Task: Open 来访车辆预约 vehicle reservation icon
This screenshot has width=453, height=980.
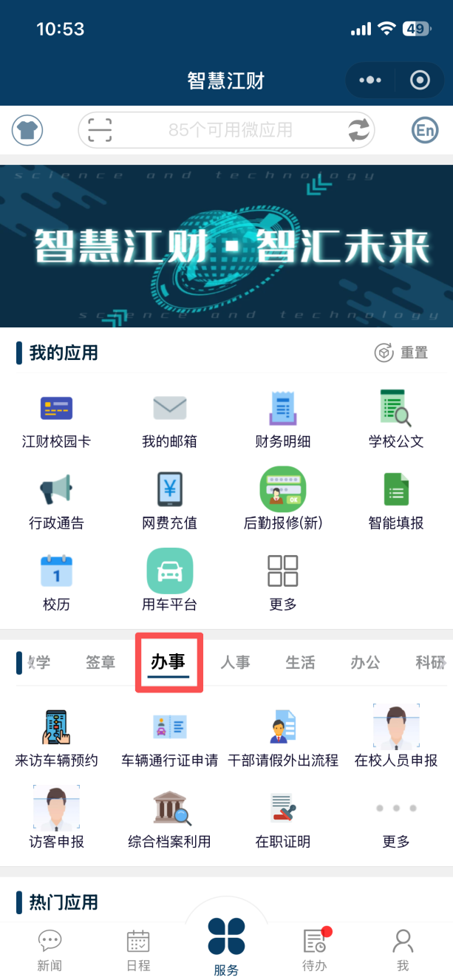Action: (56, 727)
